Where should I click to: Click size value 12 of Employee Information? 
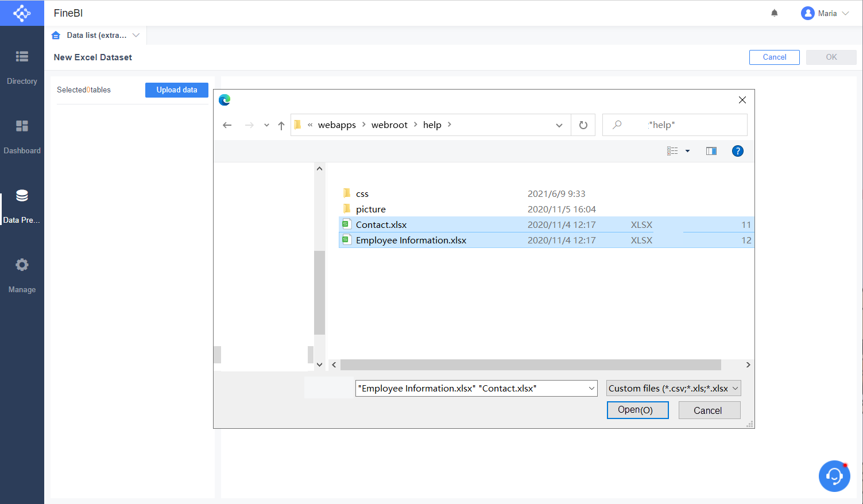[x=746, y=241]
